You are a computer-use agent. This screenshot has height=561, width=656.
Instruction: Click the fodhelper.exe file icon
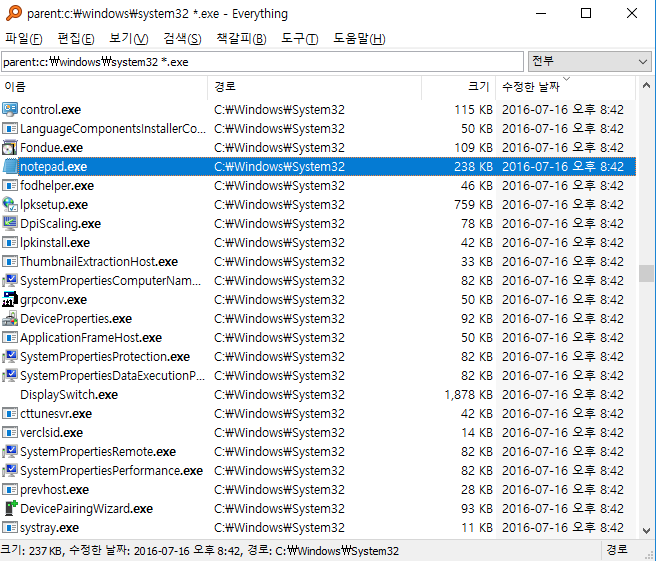(10, 185)
